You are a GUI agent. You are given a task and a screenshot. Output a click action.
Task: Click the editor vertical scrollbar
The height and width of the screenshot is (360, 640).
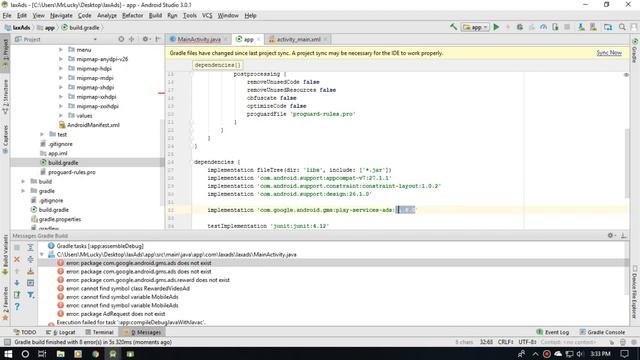pyautogui.click(x=627, y=163)
